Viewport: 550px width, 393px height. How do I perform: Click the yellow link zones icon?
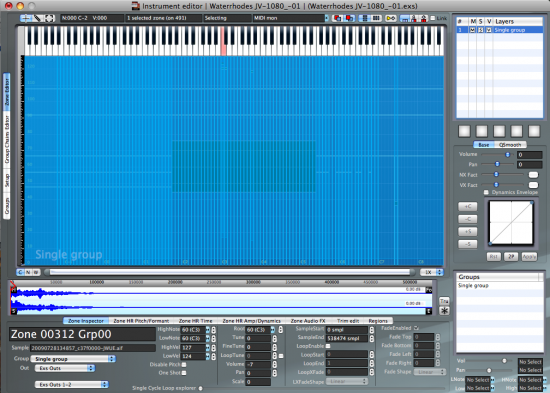click(x=391, y=18)
